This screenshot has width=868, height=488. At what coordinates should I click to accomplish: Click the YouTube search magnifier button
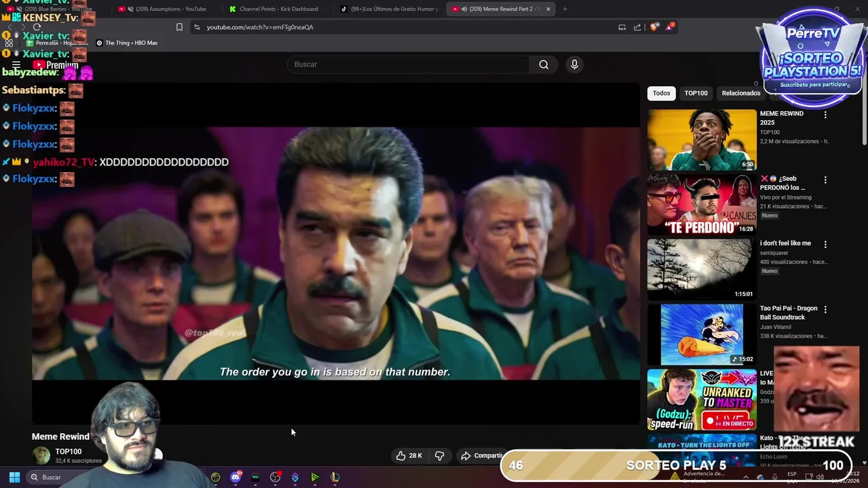(544, 64)
